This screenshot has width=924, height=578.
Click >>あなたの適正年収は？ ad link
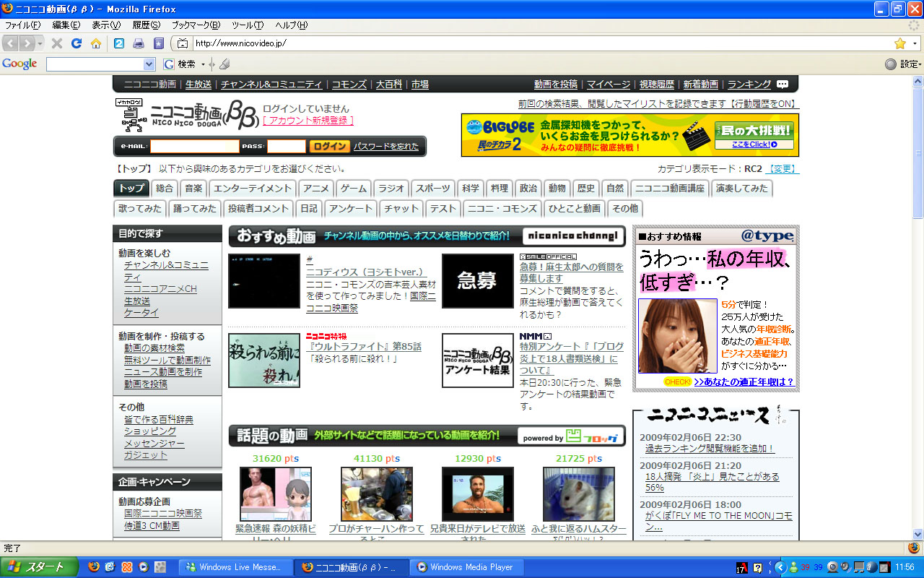[x=744, y=381]
